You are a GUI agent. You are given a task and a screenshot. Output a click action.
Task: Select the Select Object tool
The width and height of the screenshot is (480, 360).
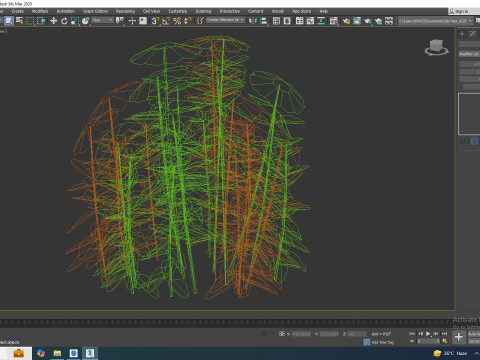click(9, 21)
